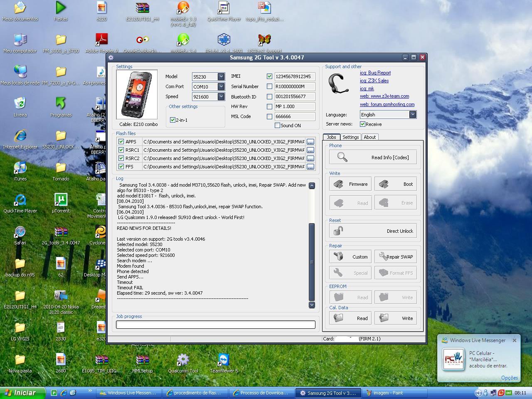Enable the MSL Code checkbox
This screenshot has width=532, height=399.
[269, 116]
